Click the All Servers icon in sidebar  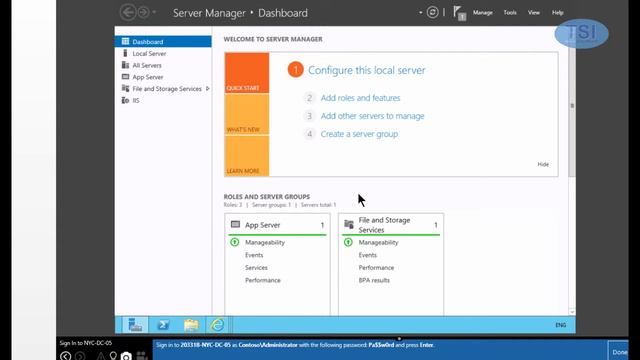tap(125, 65)
